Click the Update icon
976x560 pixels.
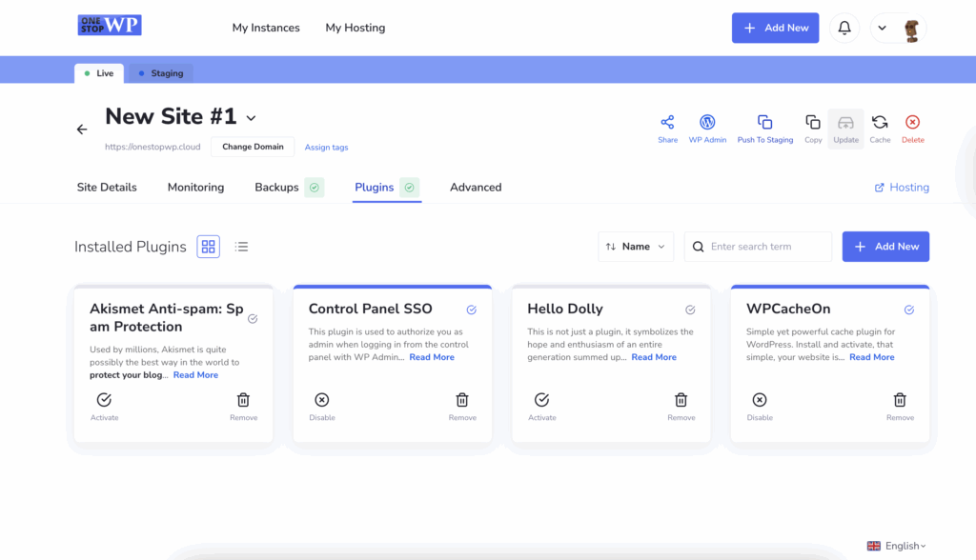pos(846,123)
